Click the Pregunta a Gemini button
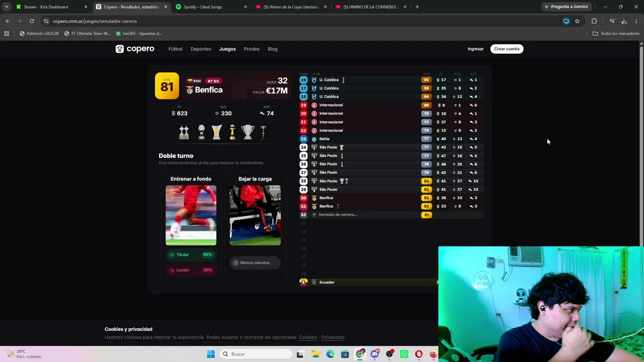Image resolution: width=644 pixels, height=362 pixels. (566, 7)
